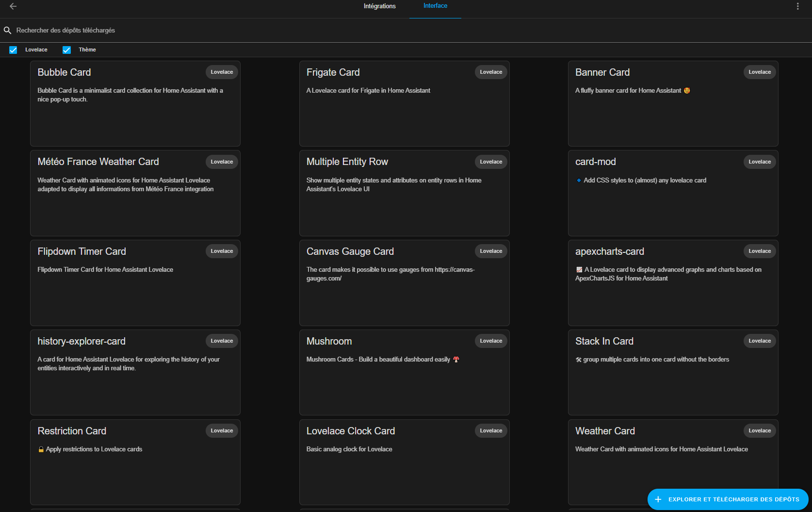Open the Stack In Card tile
812x512 pixels.
point(673,372)
